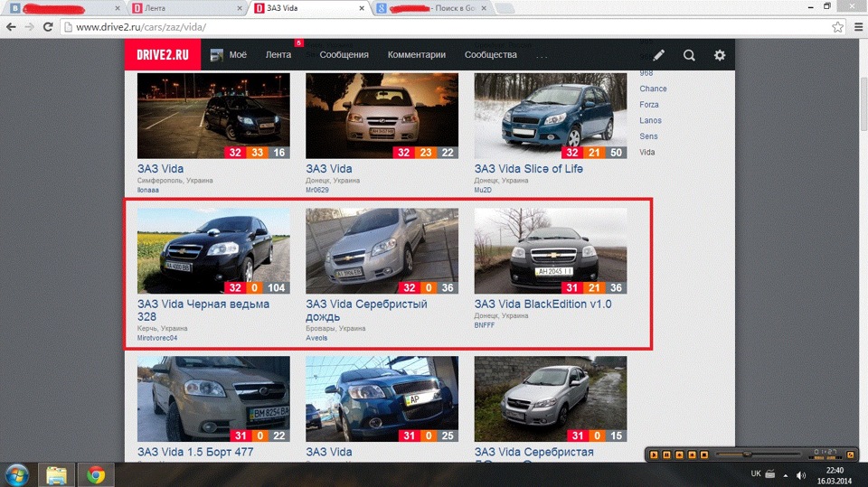
Task: Show hidden tray icons arrow
Action: (x=786, y=475)
